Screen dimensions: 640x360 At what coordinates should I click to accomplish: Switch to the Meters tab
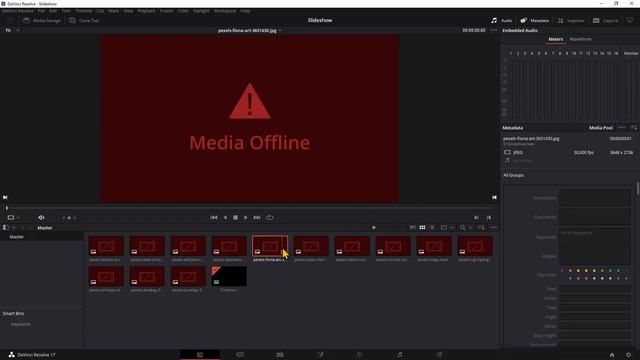coord(556,39)
